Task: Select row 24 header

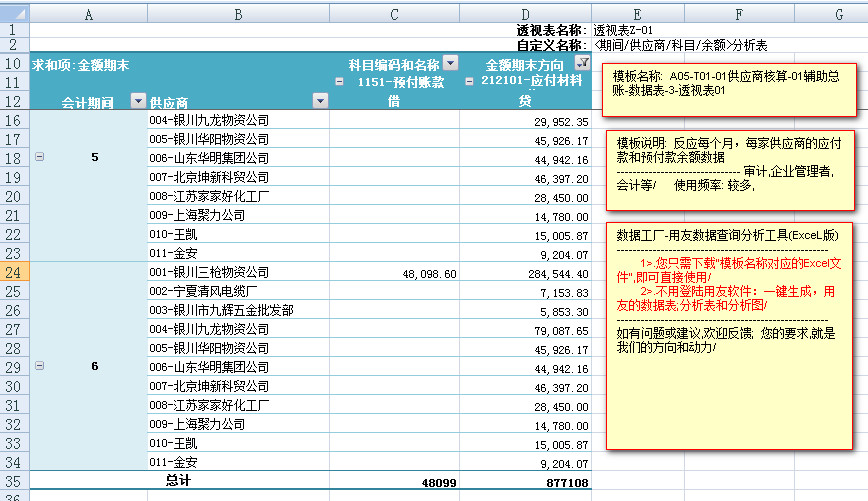Action: click(14, 272)
